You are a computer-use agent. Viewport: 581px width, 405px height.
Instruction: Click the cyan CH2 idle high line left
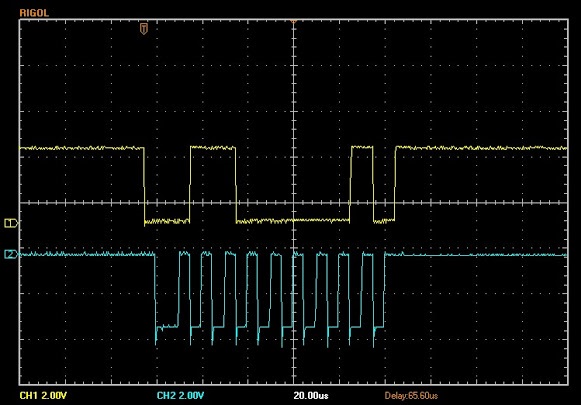coord(87,254)
